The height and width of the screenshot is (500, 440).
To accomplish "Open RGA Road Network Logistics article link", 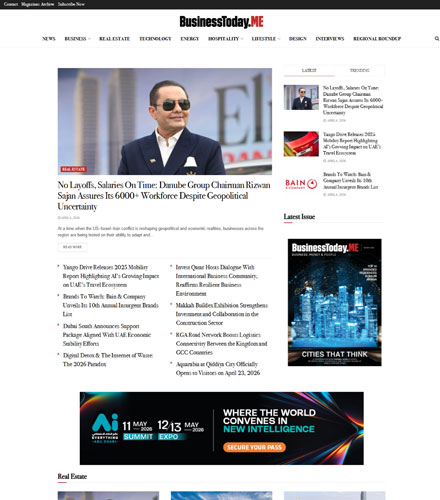I will click(221, 343).
